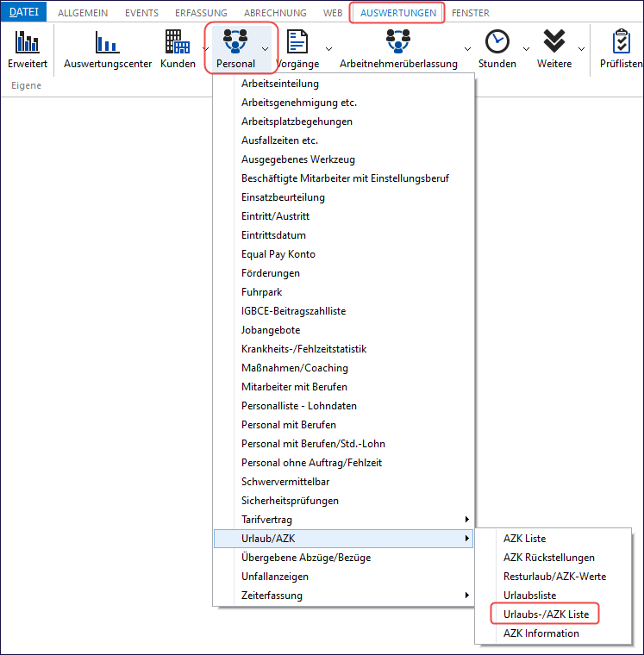
Task: Switch to the ALLGEMEIN tab
Action: pos(83,13)
